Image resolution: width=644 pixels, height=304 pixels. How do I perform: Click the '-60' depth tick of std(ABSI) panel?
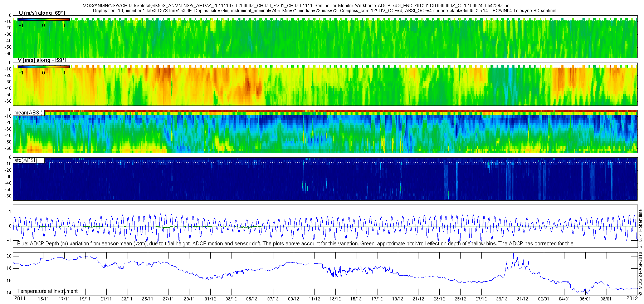8,196
